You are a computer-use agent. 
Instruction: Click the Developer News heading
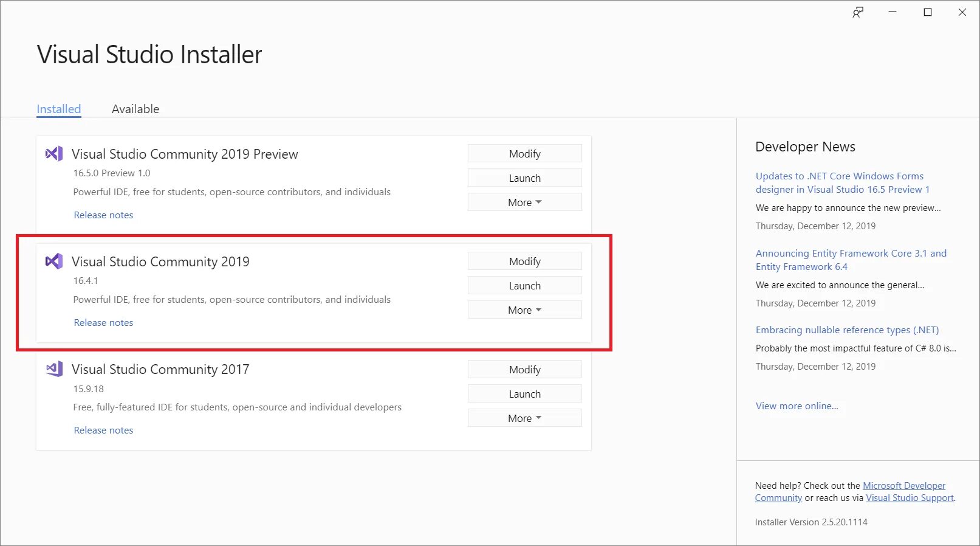[x=805, y=147]
